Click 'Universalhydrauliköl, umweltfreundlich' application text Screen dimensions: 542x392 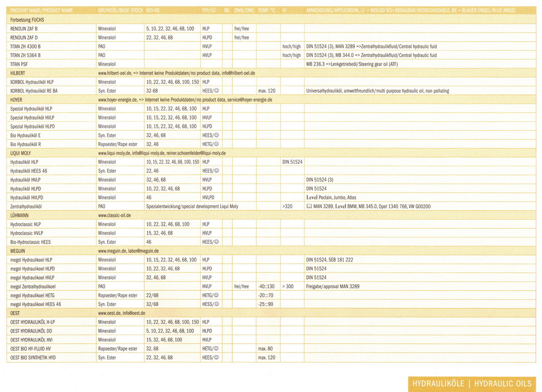(x=378, y=91)
